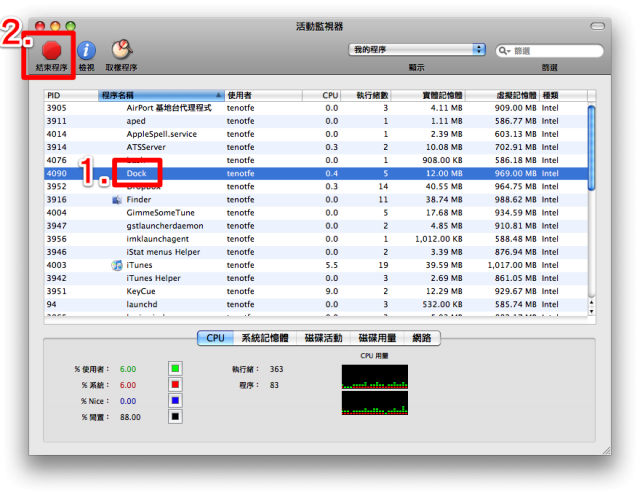Click the filter search field
The width and height of the screenshot is (640, 495).
[549, 51]
